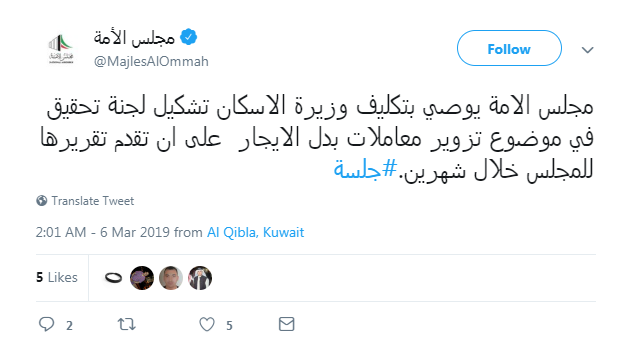Click the blue verified badge
The height and width of the screenshot is (360, 628).
click(188, 37)
